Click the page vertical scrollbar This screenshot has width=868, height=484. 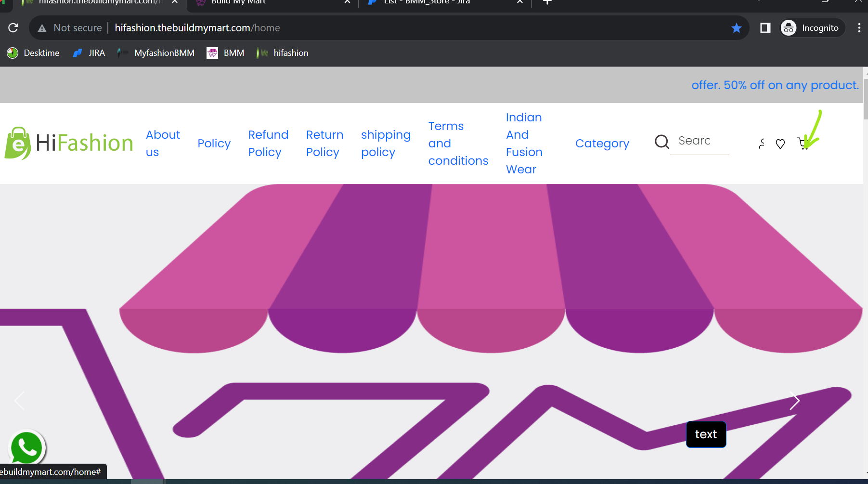click(x=866, y=99)
